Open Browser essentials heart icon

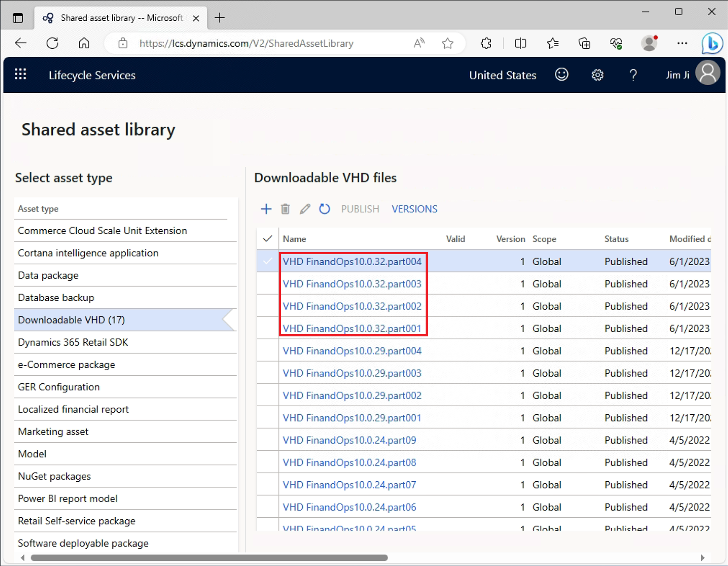(616, 43)
